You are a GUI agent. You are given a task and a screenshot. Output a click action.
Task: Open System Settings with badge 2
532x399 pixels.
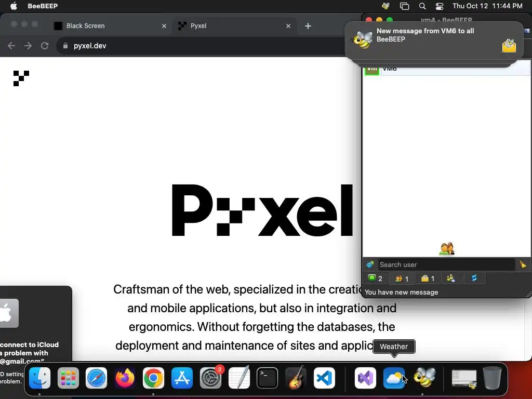coord(211,378)
